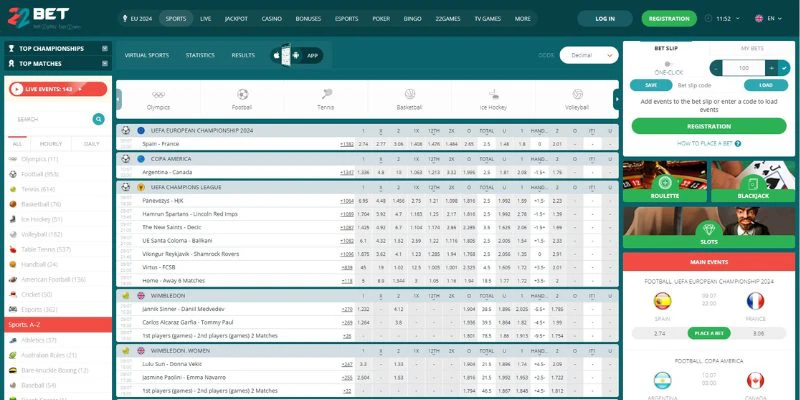The width and height of the screenshot is (800, 400).
Task: Open the Blackjack casino tile
Action: 753,182
